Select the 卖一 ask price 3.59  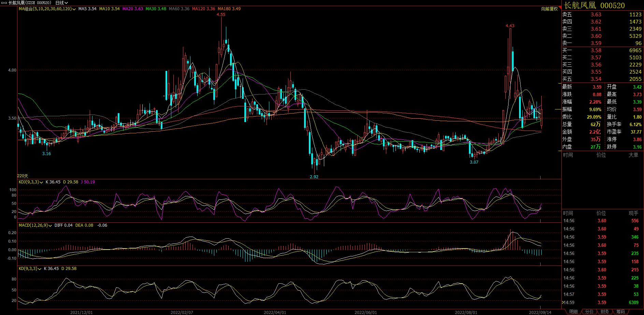coord(596,43)
